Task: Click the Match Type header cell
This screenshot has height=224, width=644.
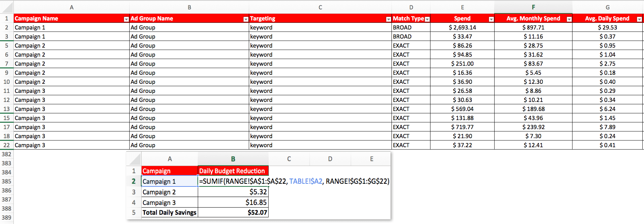Action: [411, 18]
